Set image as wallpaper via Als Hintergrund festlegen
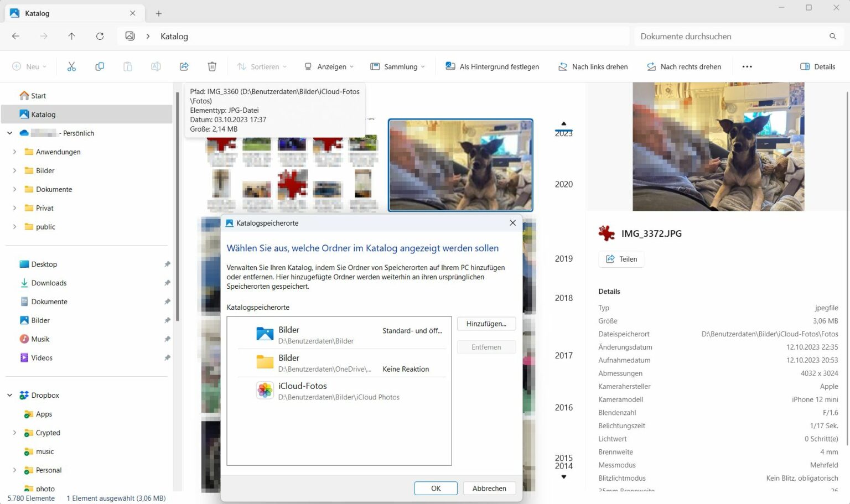850x504 pixels. pyautogui.click(x=492, y=66)
